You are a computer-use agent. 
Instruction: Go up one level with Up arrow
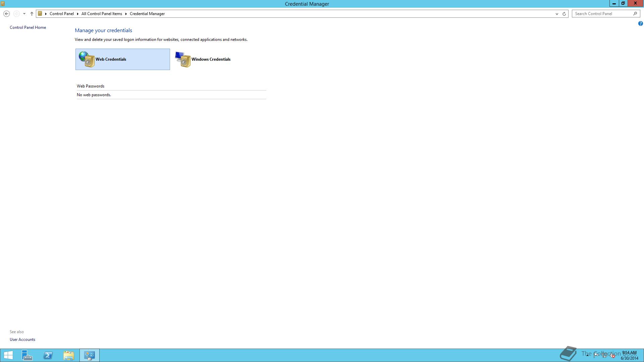click(x=32, y=14)
